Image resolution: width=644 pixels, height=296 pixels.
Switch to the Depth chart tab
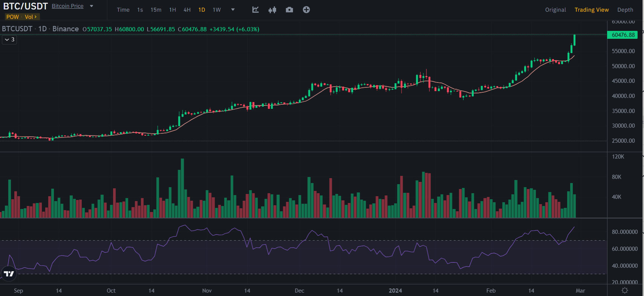coord(625,10)
